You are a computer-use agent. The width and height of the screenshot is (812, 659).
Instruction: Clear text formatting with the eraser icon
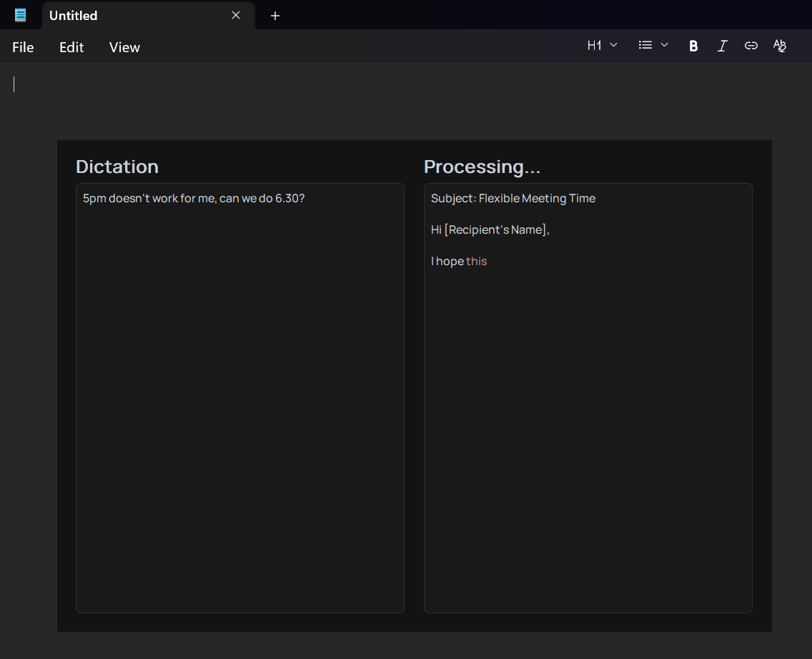tap(779, 45)
